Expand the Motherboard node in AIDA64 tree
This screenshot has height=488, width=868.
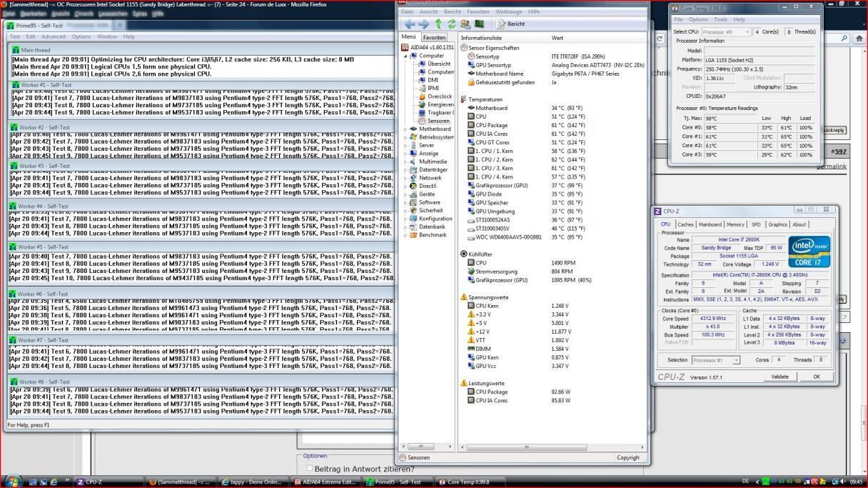click(405, 129)
